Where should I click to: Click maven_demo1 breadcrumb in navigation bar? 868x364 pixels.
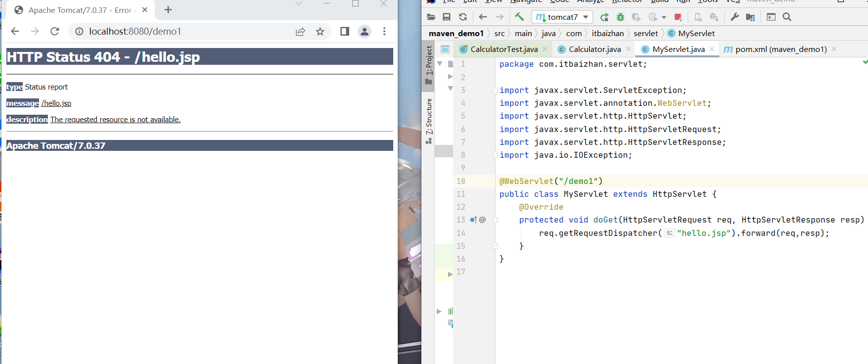tap(456, 33)
